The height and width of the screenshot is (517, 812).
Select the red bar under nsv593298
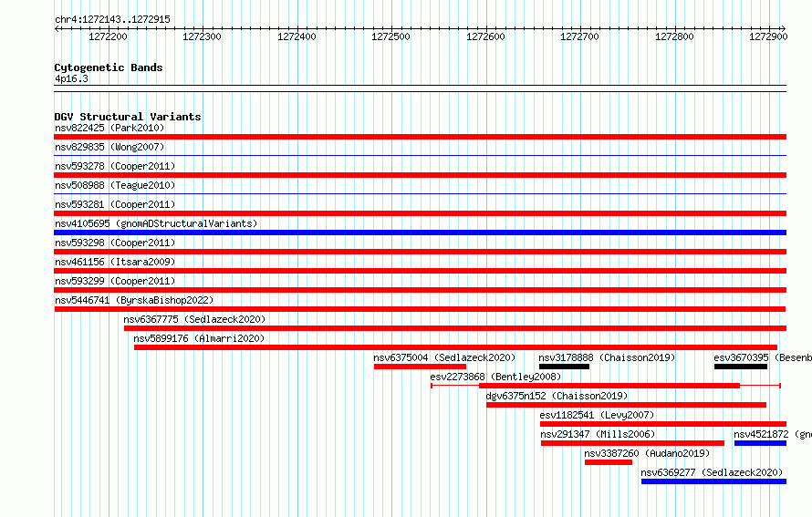tap(420, 252)
